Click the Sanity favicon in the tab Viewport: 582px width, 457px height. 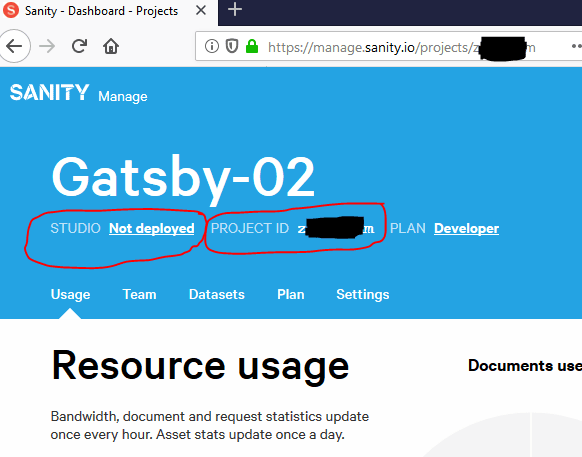(x=11, y=10)
